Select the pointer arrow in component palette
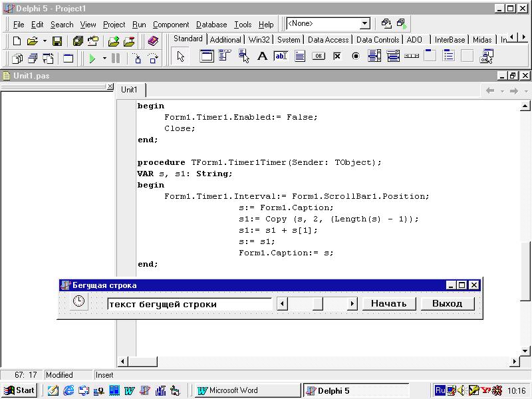Image resolution: width=532 pixels, height=399 pixels. click(x=180, y=57)
